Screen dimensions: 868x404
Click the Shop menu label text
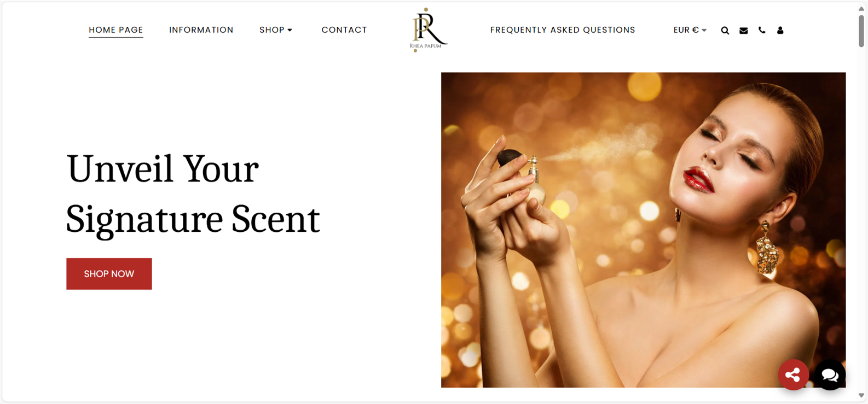(271, 30)
